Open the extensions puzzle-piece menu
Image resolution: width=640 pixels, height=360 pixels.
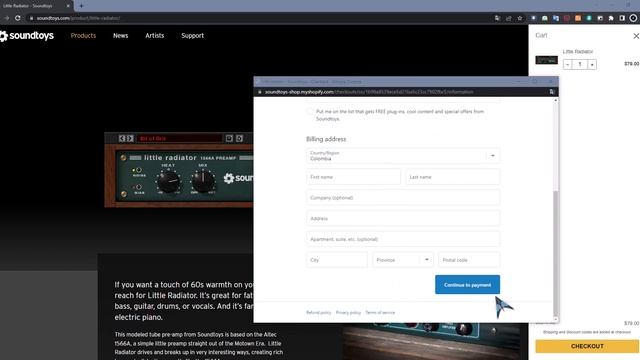[x=611, y=18]
